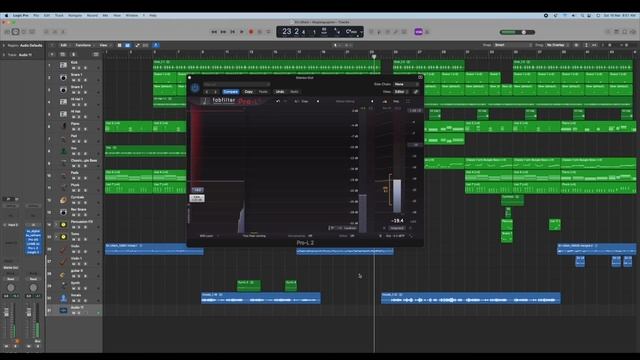Expand the Region Audio Defaults inspector

4,45
